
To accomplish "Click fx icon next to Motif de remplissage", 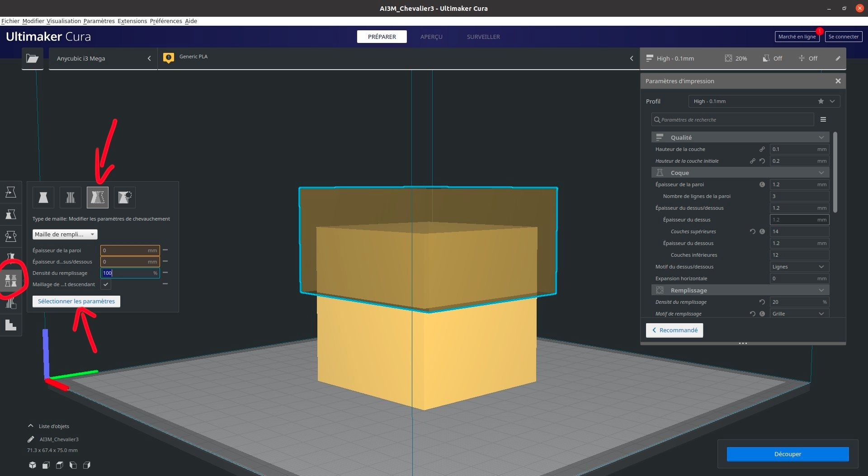I will coord(762,314).
